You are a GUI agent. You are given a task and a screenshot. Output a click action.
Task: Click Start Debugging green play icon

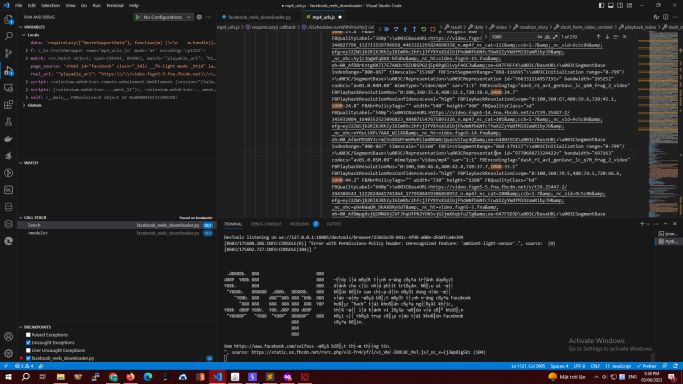coord(138,17)
